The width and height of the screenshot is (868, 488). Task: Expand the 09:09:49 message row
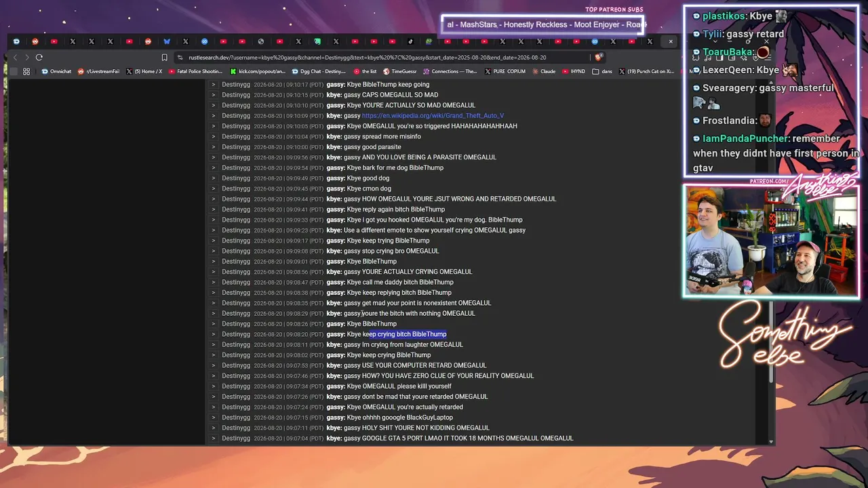[213, 178]
